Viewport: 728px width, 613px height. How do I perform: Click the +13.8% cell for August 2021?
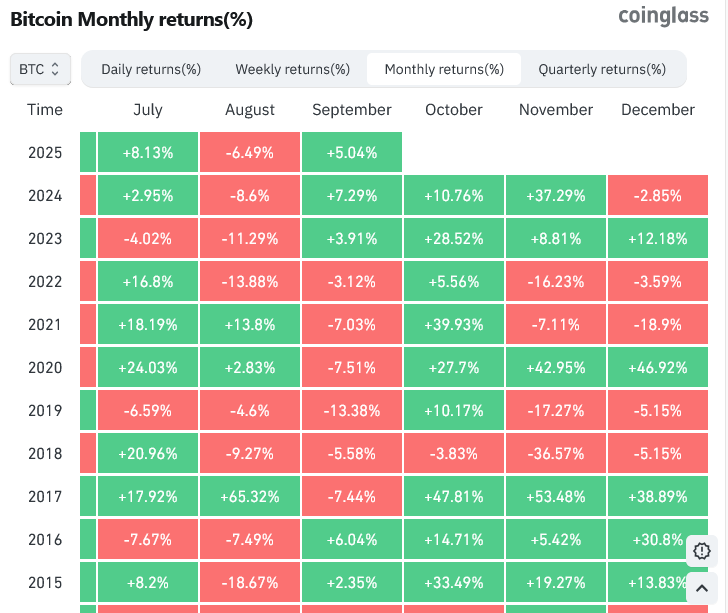(x=250, y=324)
